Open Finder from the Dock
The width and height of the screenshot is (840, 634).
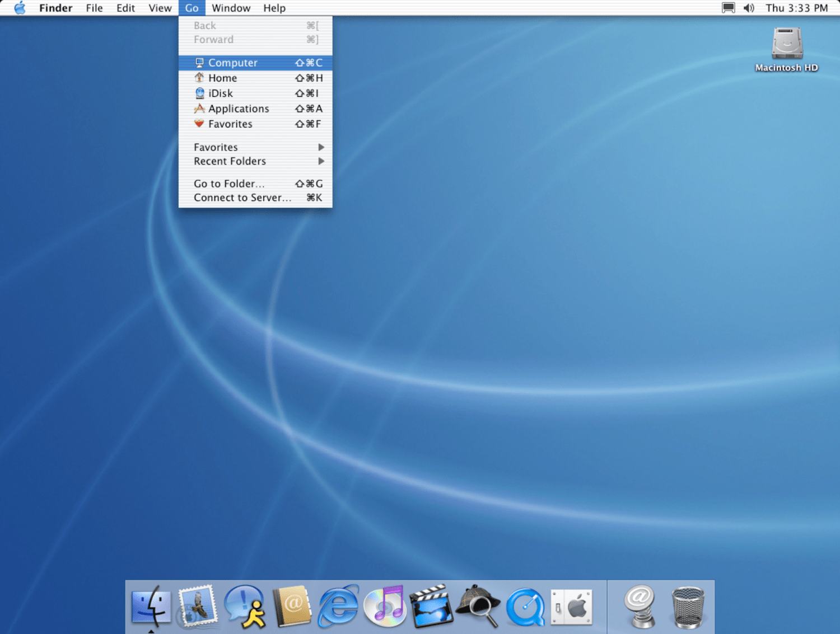(151, 607)
